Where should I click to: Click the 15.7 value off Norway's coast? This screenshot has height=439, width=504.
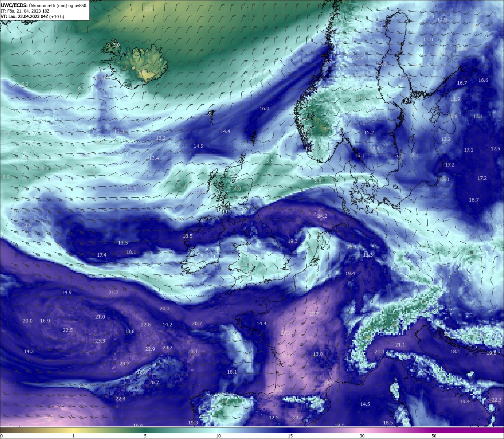click(327, 61)
